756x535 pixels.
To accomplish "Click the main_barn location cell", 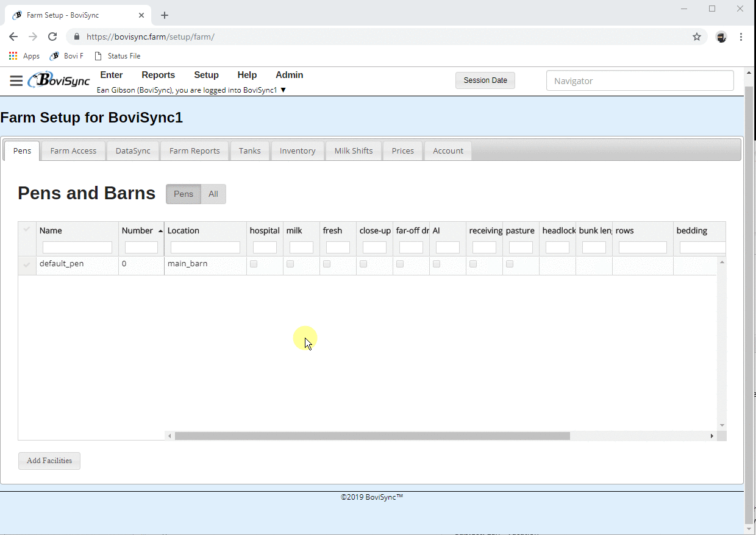I will coord(205,266).
